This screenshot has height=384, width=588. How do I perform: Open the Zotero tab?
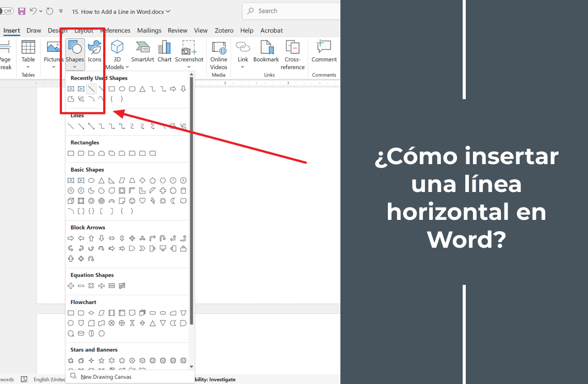pos(224,30)
